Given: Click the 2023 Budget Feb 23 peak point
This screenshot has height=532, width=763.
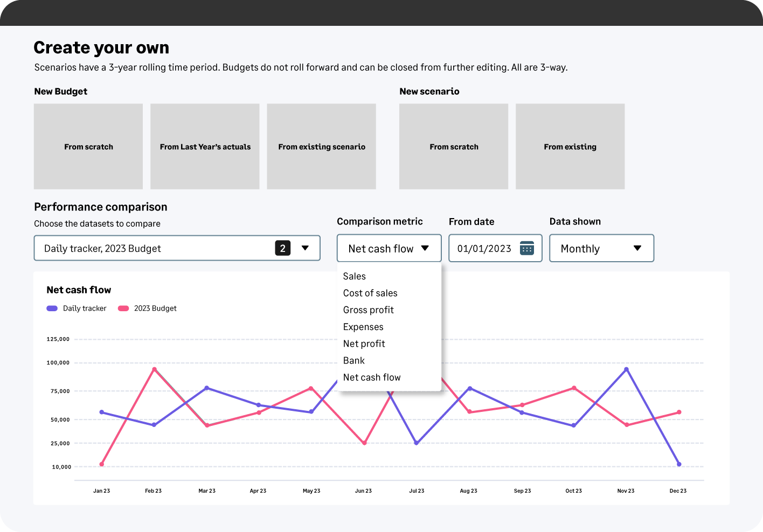Looking at the screenshot, I should coord(154,369).
